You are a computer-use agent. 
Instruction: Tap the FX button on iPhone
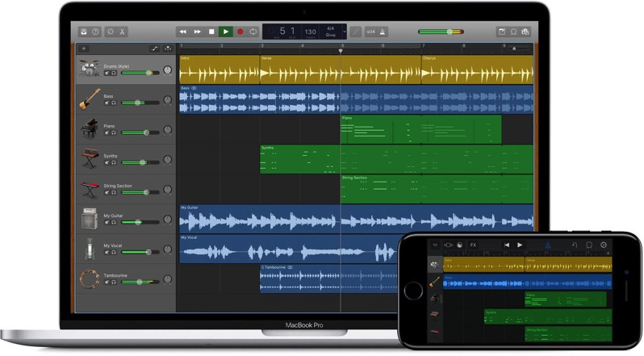[x=473, y=245]
